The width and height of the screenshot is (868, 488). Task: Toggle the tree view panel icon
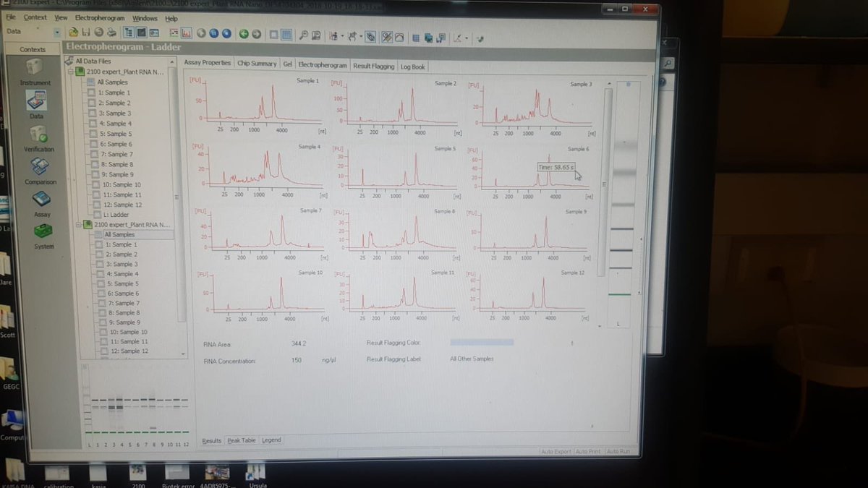tap(128, 33)
